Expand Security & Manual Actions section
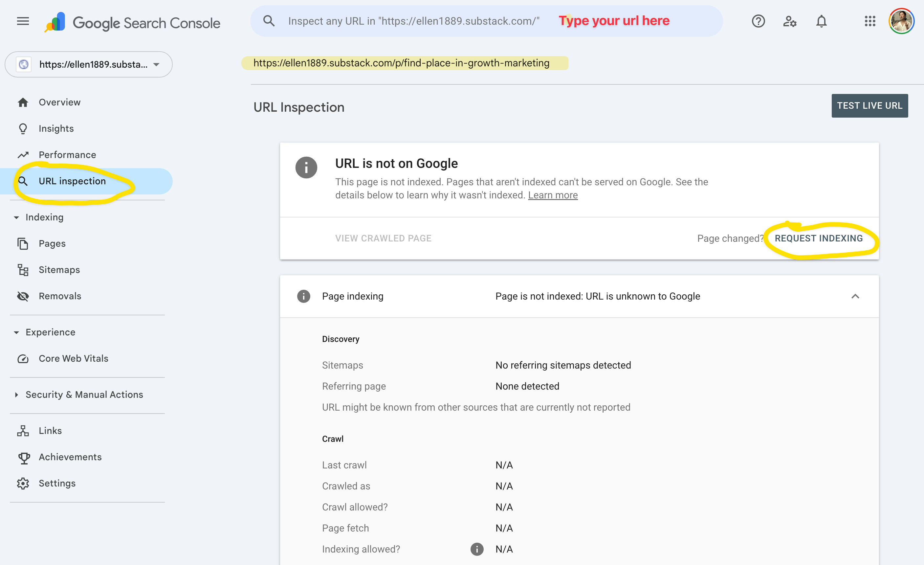This screenshot has height=565, width=924. [x=16, y=395]
